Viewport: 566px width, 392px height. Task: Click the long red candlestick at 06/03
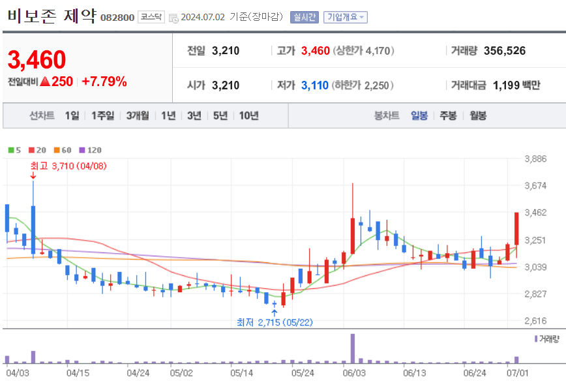click(x=353, y=235)
